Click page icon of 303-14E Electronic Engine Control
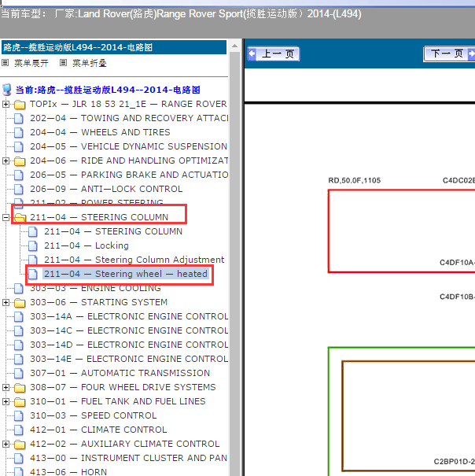 tap(19, 359)
